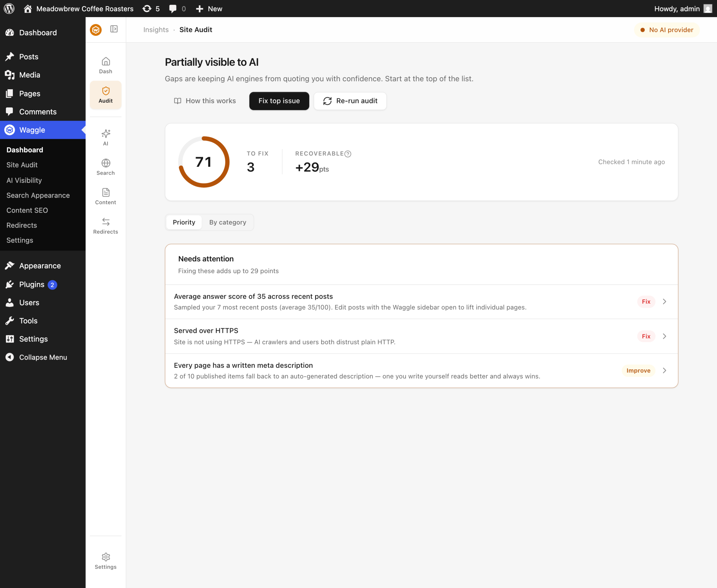Click the Plugins update count badge

point(52,285)
